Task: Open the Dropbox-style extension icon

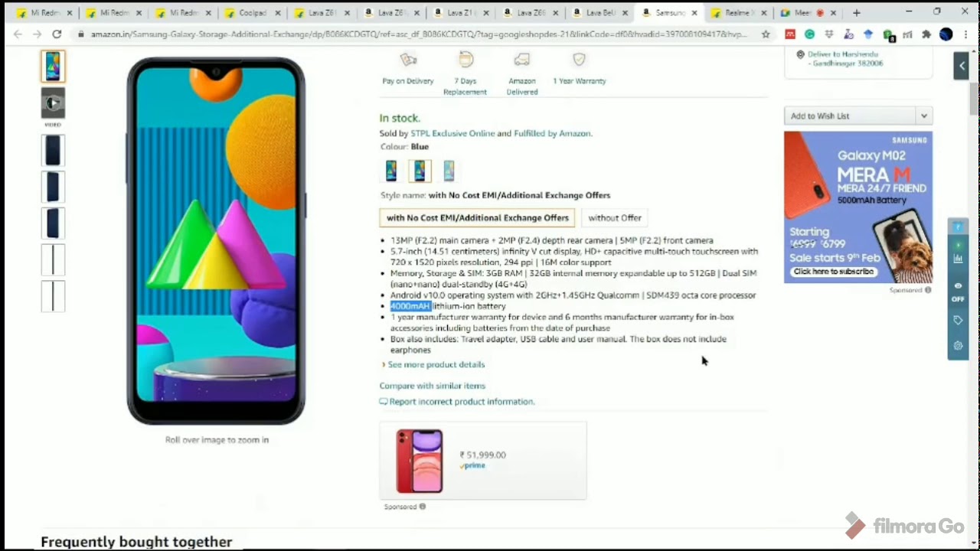Action: pyautogui.click(x=829, y=34)
